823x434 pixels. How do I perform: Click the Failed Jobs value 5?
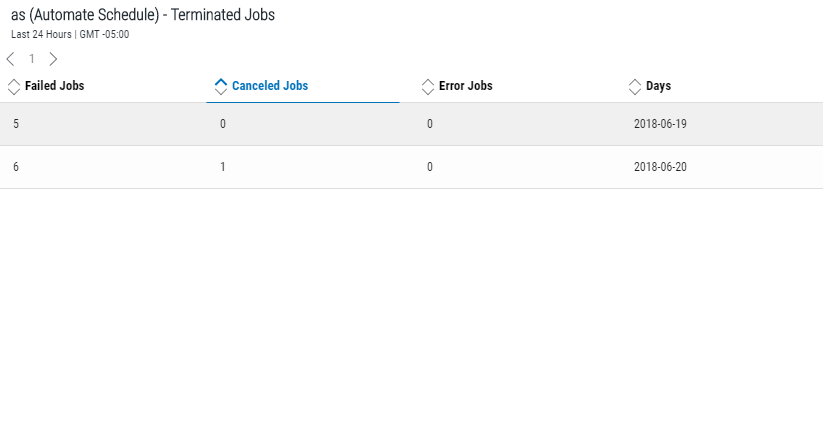click(x=16, y=124)
